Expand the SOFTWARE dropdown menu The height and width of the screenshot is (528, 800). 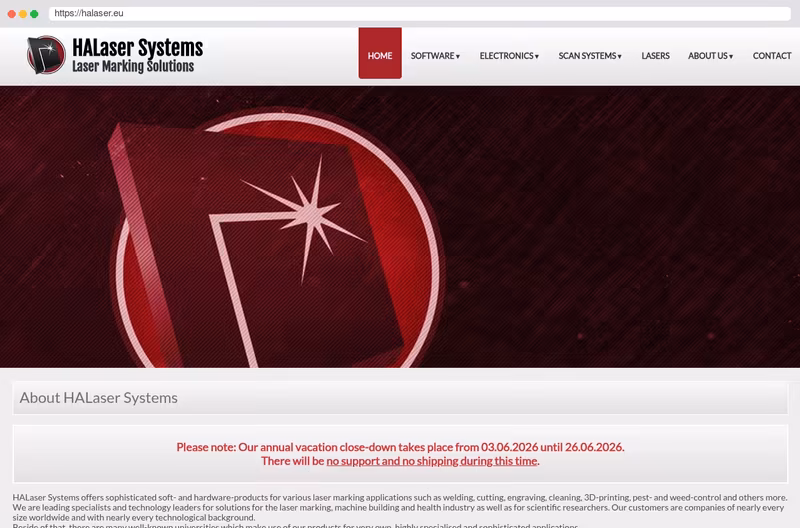coord(435,56)
